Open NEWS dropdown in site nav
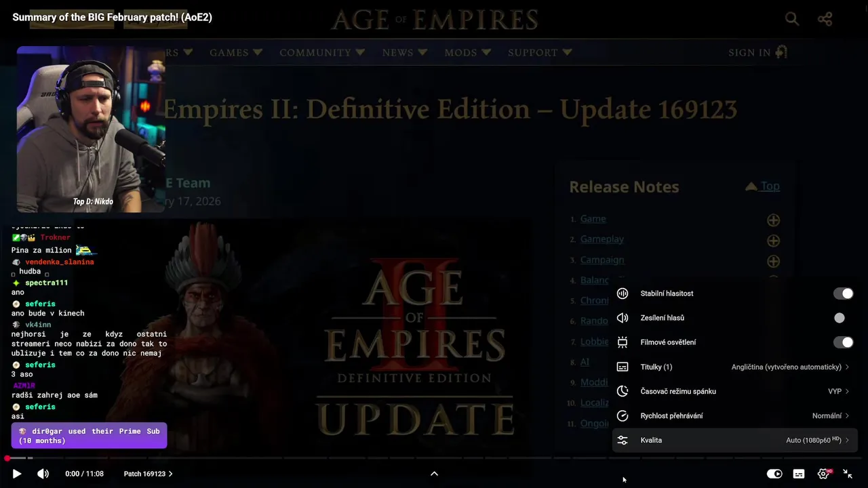Image resolution: width=868 pixels, height=488 pixels. tap(404, 52)
